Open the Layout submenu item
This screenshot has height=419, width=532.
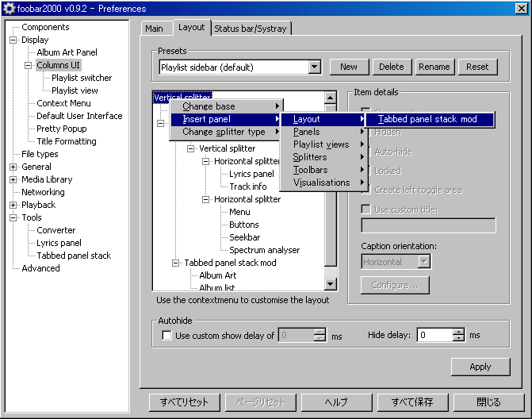[323, 119]
